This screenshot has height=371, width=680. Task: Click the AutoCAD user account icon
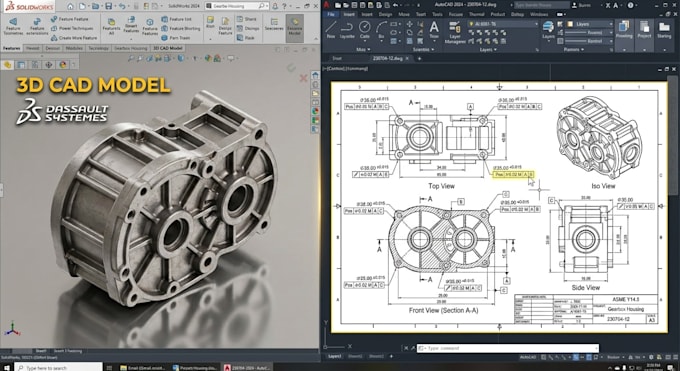[x=575, y=5]
